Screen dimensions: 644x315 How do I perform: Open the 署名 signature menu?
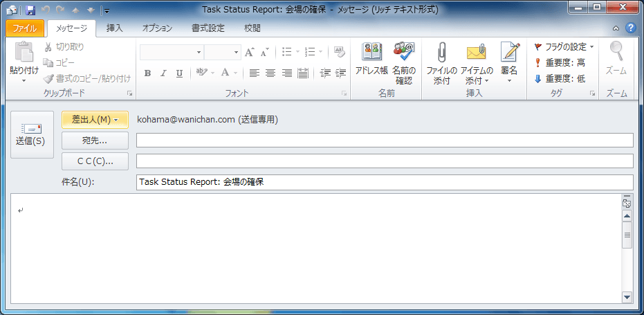pyautogui.click(x=509, y=63)
